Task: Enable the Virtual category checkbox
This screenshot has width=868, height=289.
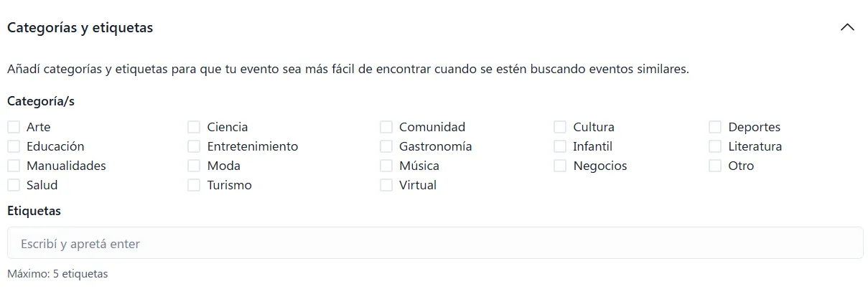Action: 386,185
